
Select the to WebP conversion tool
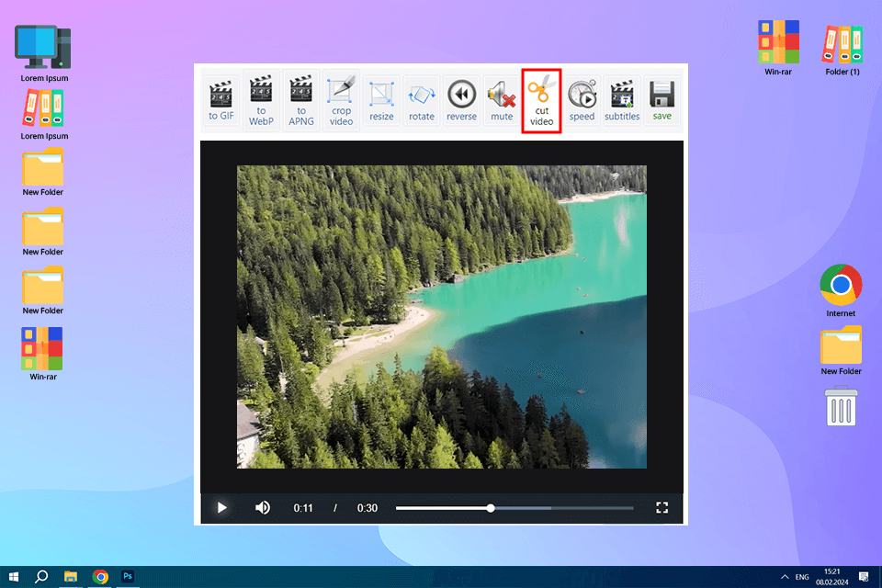point(261,101)
